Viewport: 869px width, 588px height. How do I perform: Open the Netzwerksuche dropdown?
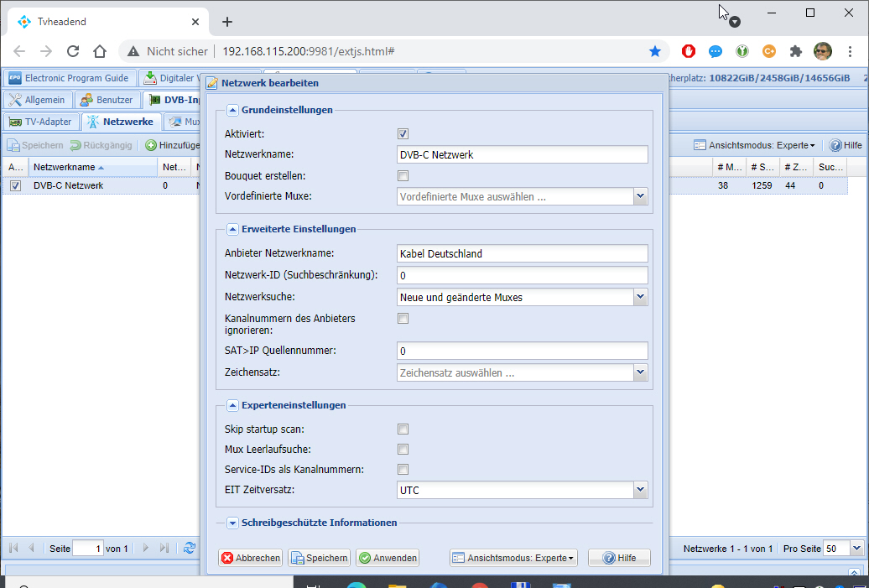[641, 297]
